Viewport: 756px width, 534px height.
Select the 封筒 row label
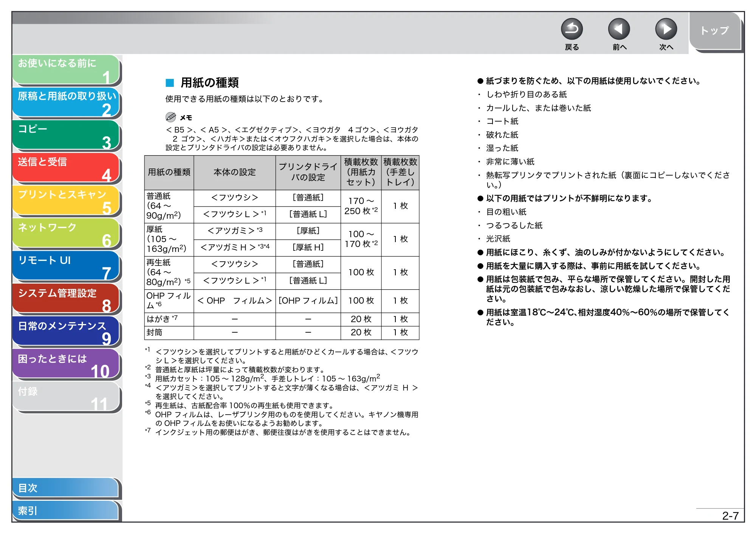coord(169,333)
